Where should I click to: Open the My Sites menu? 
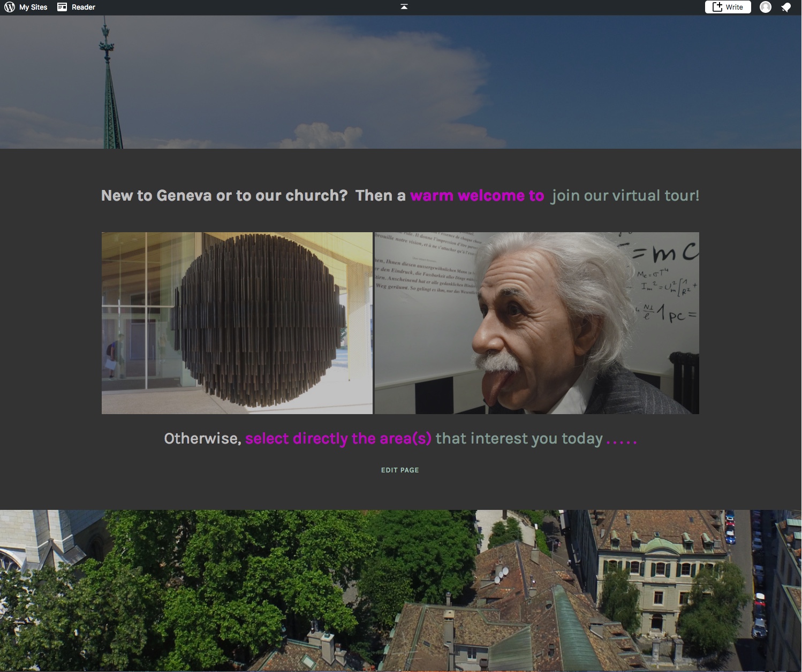pos(33,7)
